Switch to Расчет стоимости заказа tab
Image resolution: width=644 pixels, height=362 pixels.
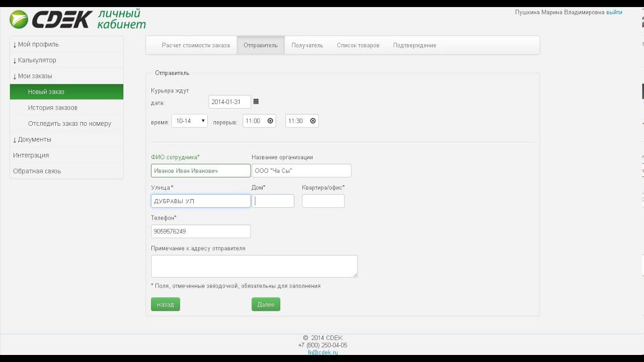(x=196, y=45)
